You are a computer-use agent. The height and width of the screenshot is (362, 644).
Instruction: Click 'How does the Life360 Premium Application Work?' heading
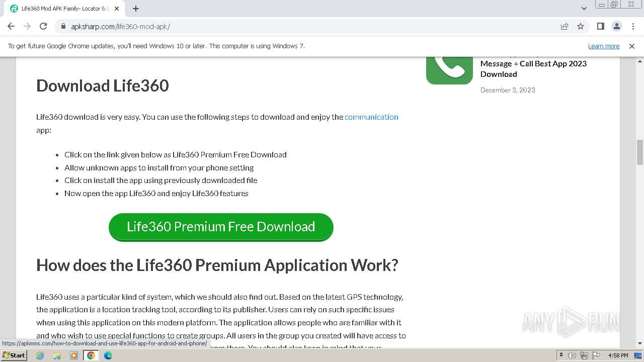pyautogui.click(x=217, y=265)
